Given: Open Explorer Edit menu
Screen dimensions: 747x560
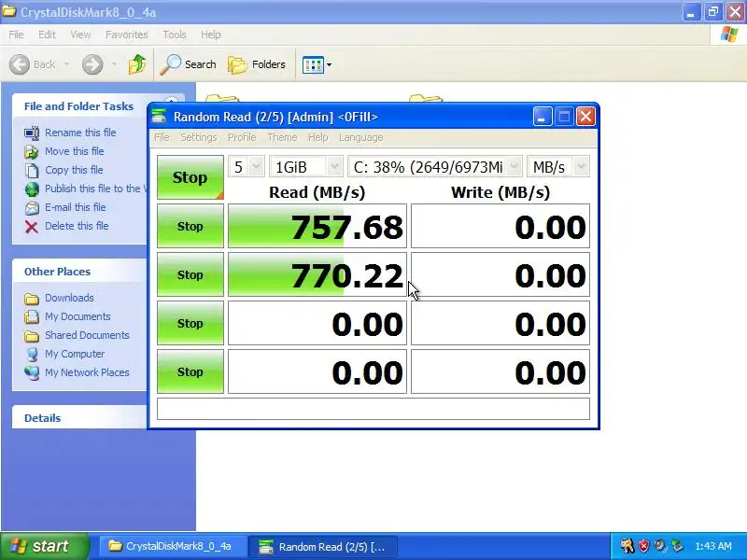Looking at the screenshot, I should click(x=47, y=35).
